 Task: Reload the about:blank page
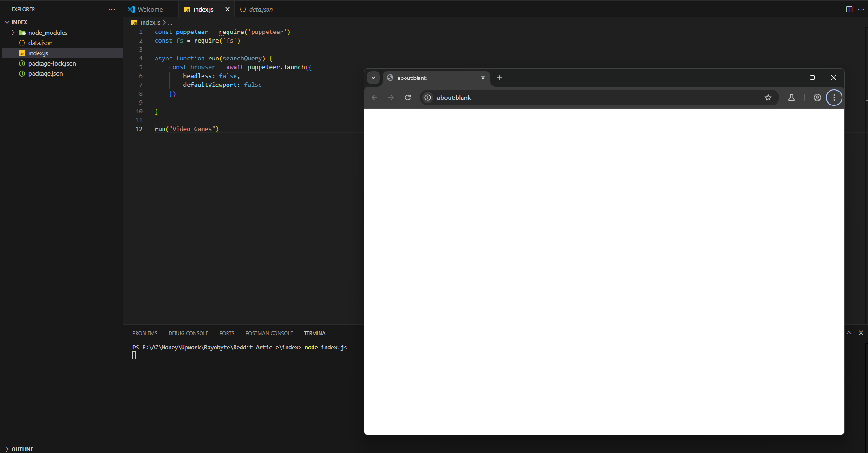408,98
